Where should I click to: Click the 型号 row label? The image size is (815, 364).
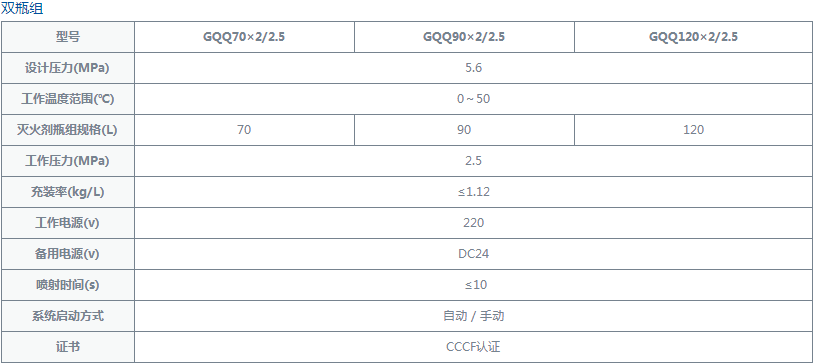pos(68,37)
